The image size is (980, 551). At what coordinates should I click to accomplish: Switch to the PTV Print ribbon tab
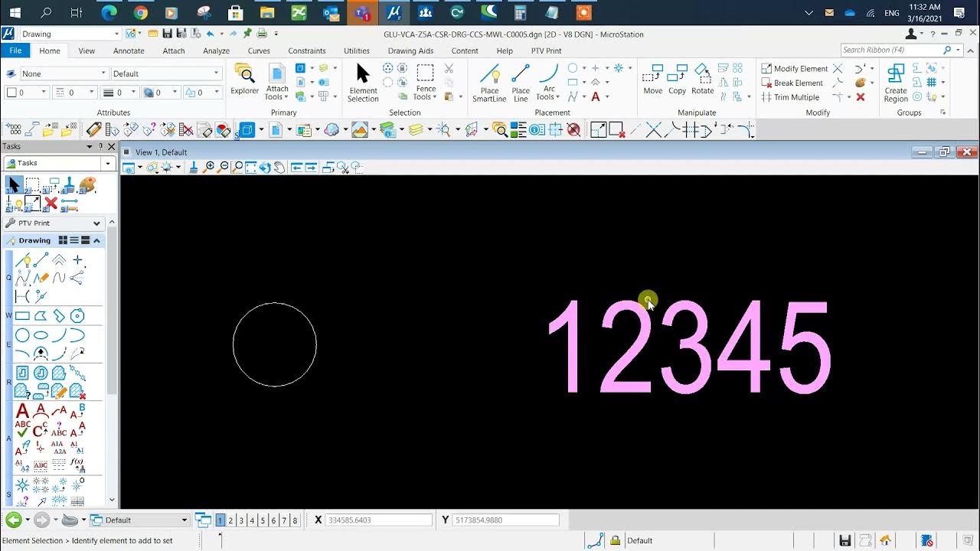547,51
